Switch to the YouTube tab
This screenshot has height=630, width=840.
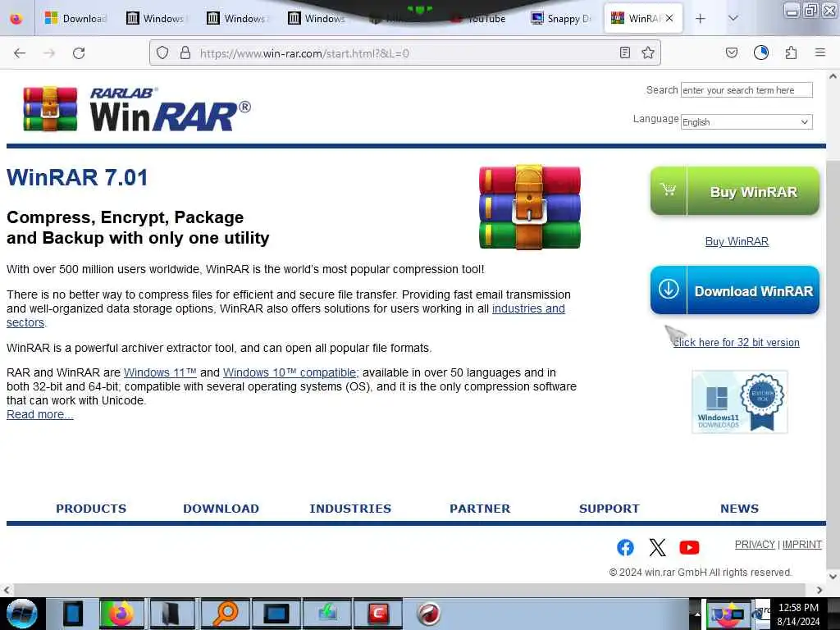point(478,19)
